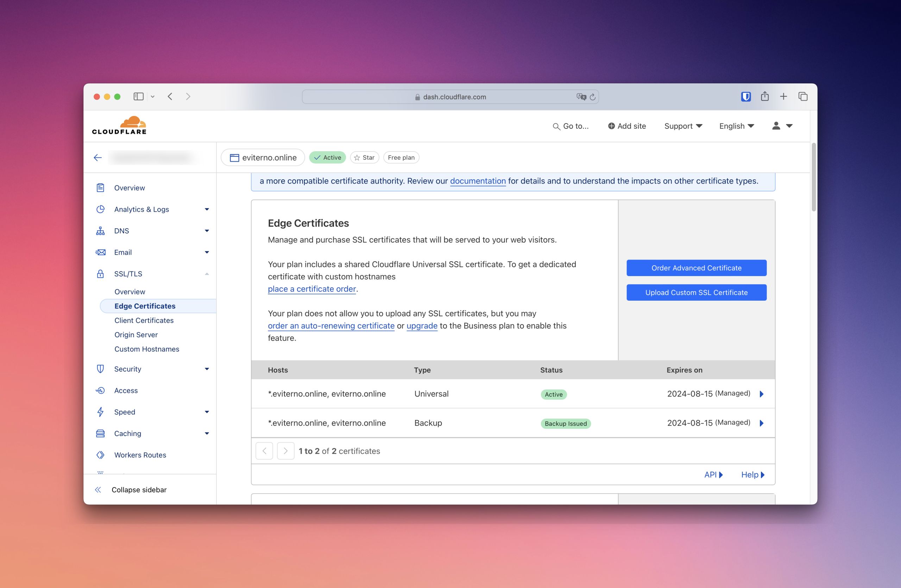The image size is (901, 588).
Task: Select Edge Certificates submenu item
Action: [x=158, y=306]
